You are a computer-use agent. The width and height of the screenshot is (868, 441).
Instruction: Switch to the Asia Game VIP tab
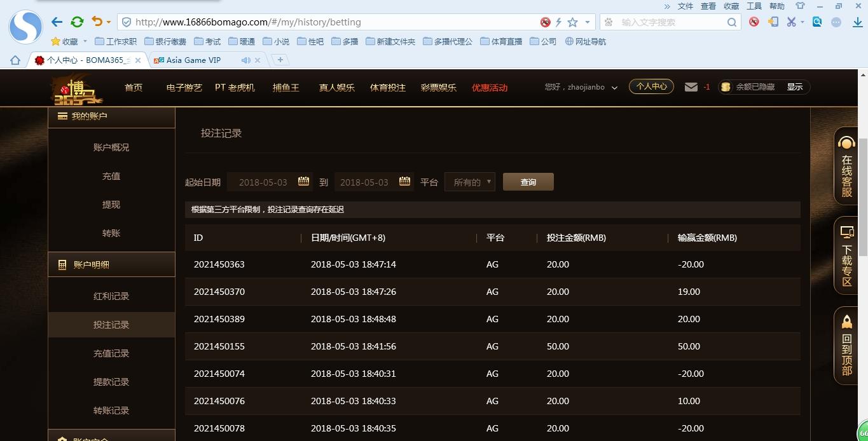point(193,60)
